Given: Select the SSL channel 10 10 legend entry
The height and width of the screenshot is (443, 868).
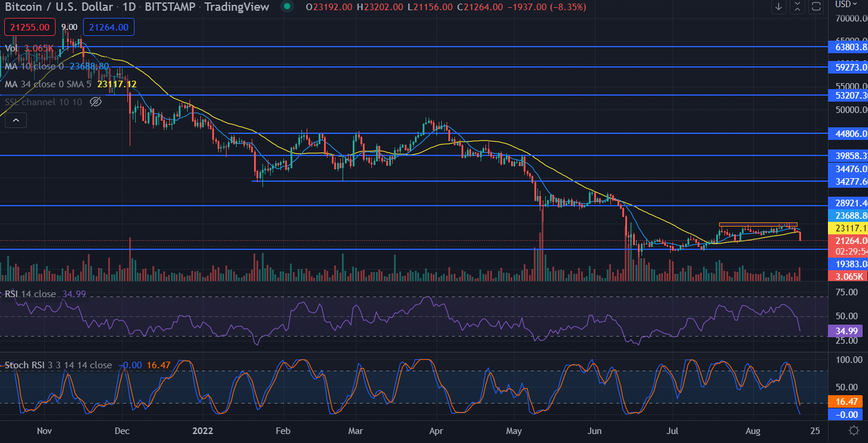Looking at the screenshot, I should click(x=44, y=102).
